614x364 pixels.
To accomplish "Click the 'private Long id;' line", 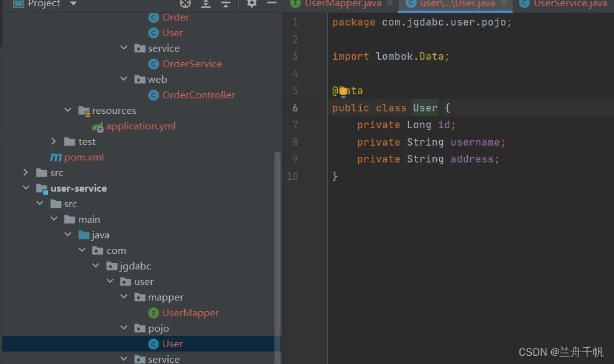I will pos(406,125).
